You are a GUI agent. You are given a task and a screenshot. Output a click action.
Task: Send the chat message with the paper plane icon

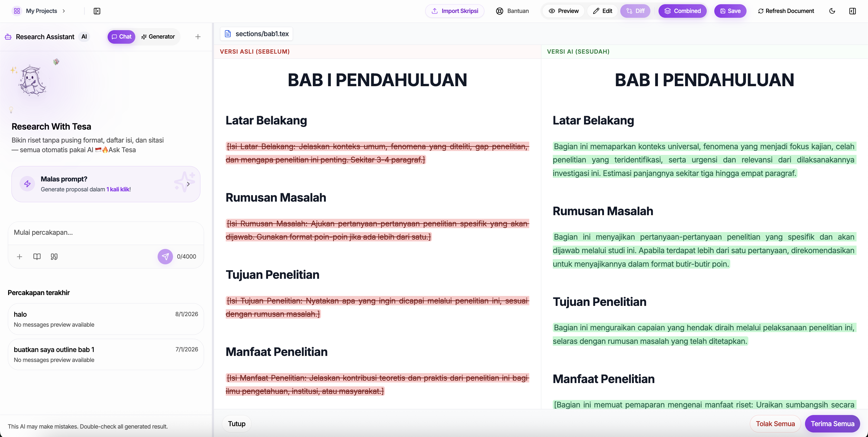click(x=165, y=256)
